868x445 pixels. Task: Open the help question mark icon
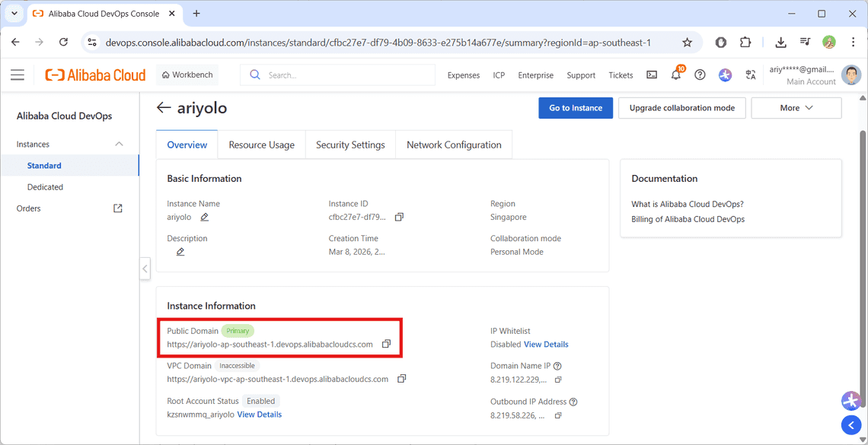[700, 75]
